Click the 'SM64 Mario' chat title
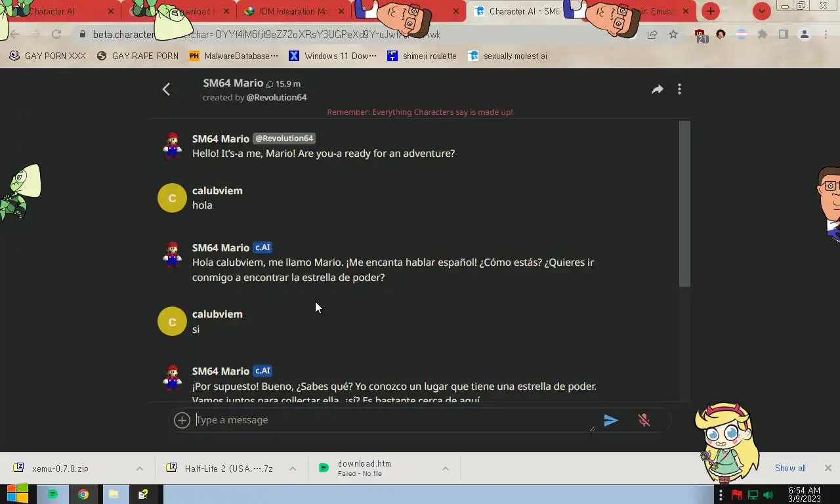This screenshot has width=840, height=504. tap(233, 83)
